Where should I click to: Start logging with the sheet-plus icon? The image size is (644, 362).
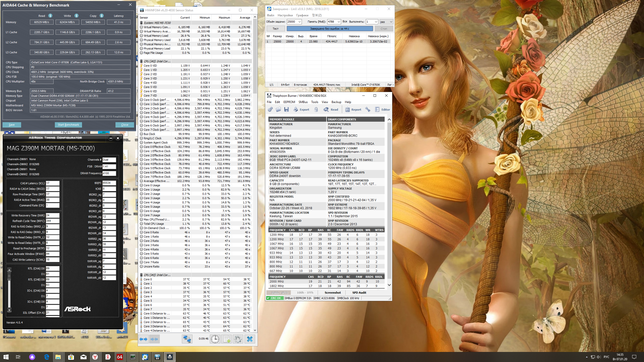point(227,339)
